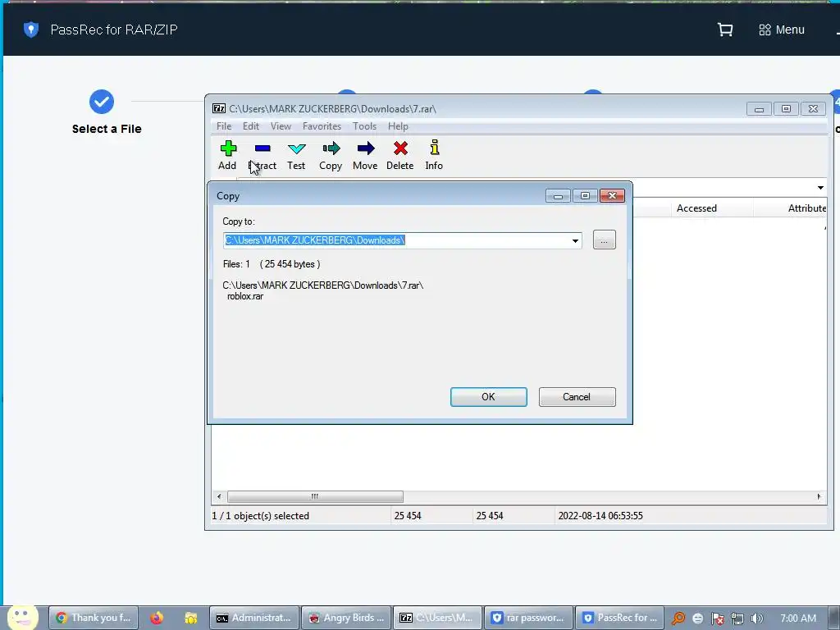Close the Copy dialog with X
This screenshot has height=630, width=840.
pyautogui.click(x=612, y=196)
